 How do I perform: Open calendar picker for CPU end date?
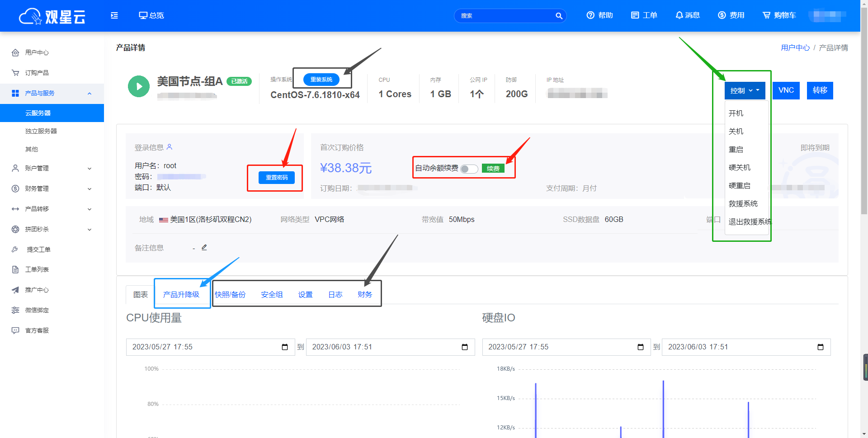pos(465,347)
